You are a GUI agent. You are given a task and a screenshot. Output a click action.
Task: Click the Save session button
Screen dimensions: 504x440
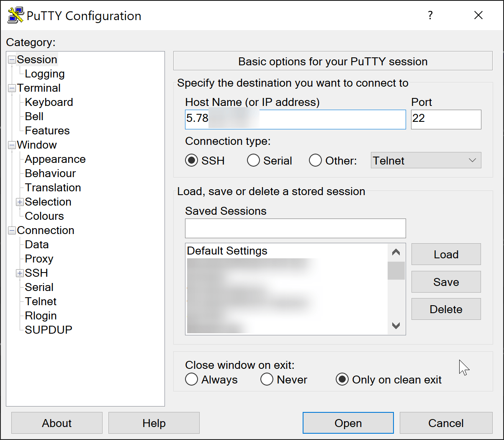[x=446, y=282]
